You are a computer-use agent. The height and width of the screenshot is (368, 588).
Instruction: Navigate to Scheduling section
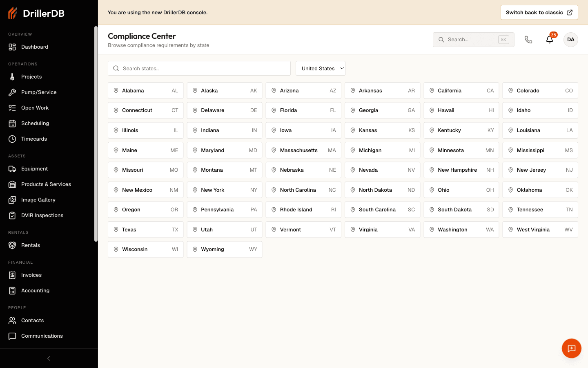(x=49, y=123)
